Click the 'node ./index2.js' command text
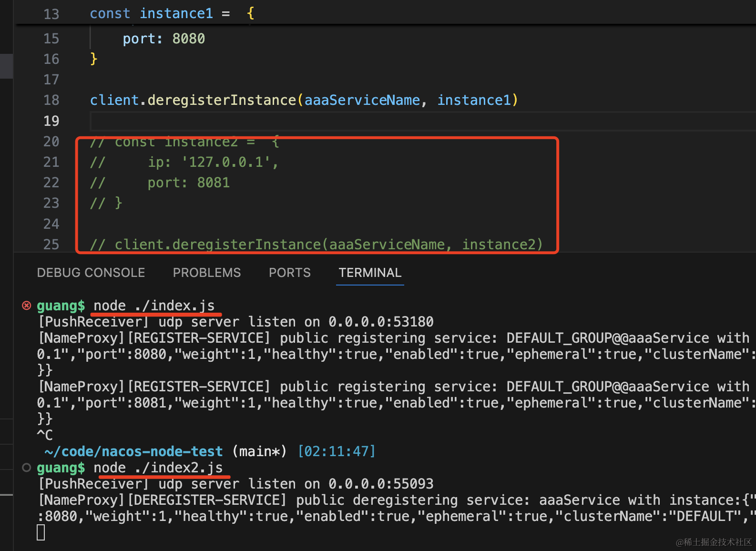756x551 pixels. pos(158,468)
